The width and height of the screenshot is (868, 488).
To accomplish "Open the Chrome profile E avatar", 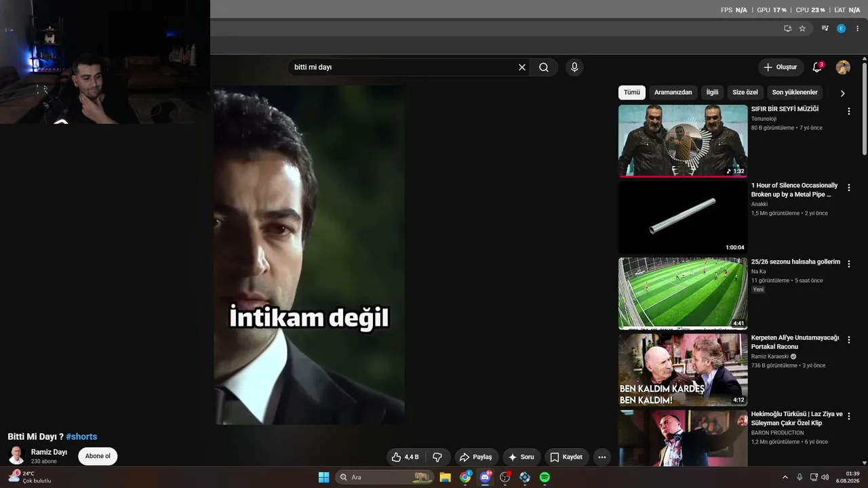I will coord(841,28).
